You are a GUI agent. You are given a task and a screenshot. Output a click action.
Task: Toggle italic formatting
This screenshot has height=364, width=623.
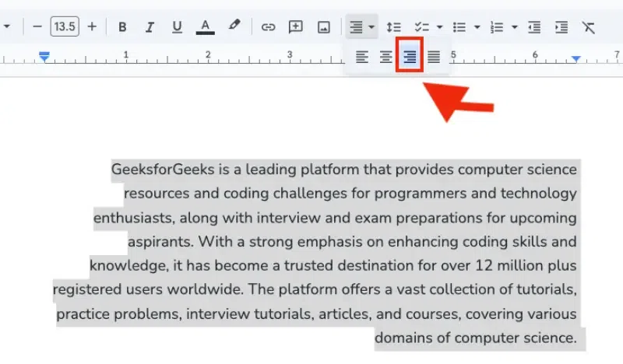click(150, 27)
